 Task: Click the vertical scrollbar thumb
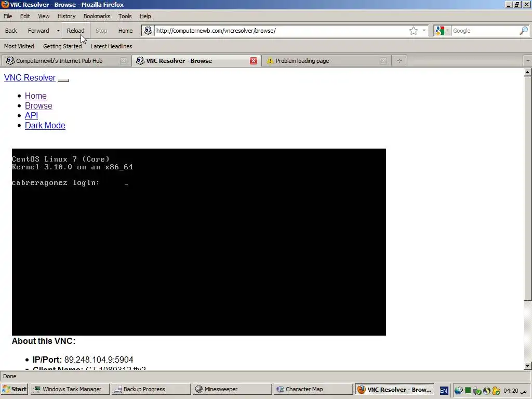coord(528,189)
